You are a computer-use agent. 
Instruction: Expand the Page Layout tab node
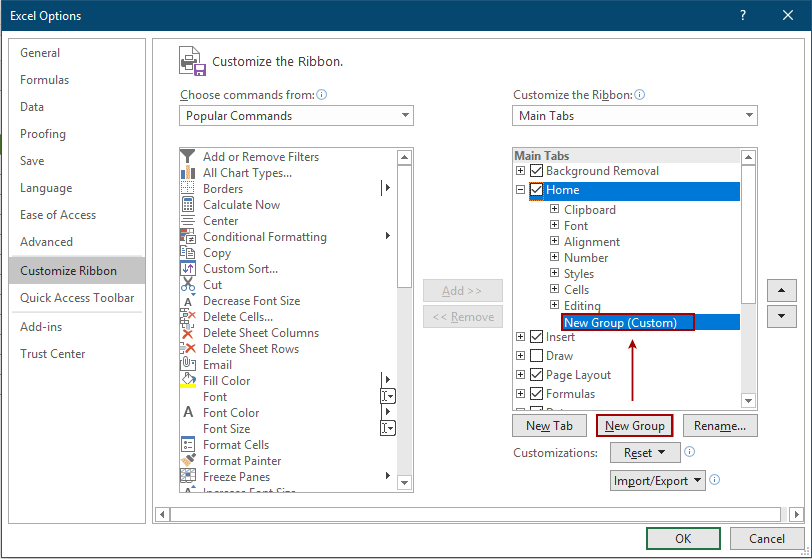point(520,375)
